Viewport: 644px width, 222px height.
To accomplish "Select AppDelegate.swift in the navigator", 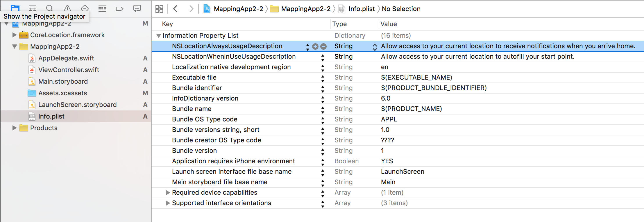I will pyautogui.click(x=66, y=58).
